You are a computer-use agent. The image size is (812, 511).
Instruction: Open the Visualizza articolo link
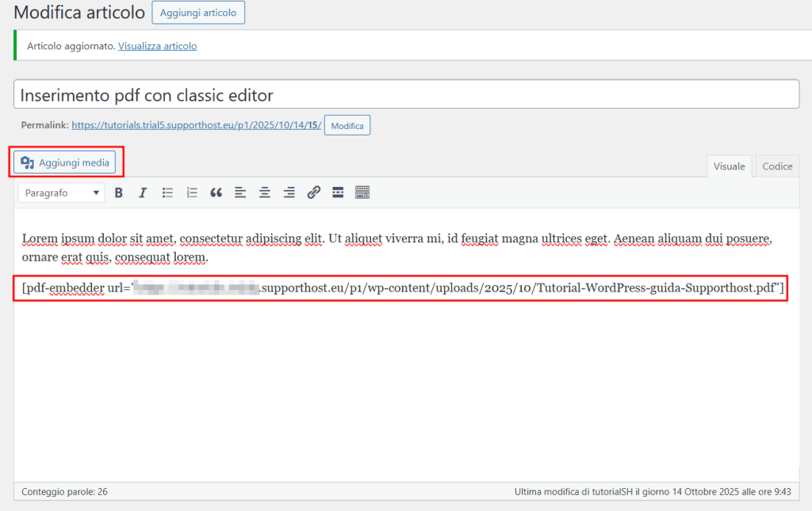click(157, 46)
